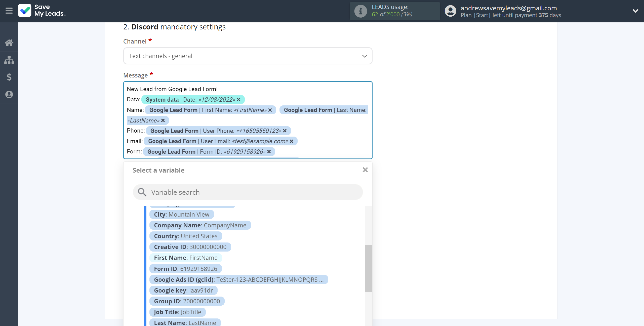The height and width of the screenshot is (326, 644).
Task: Click the search magnifier icon
Action: pos(142,192)
